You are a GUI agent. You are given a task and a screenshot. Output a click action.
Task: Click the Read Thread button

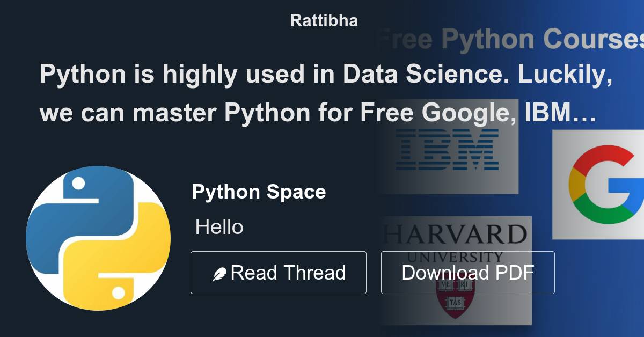278,273
